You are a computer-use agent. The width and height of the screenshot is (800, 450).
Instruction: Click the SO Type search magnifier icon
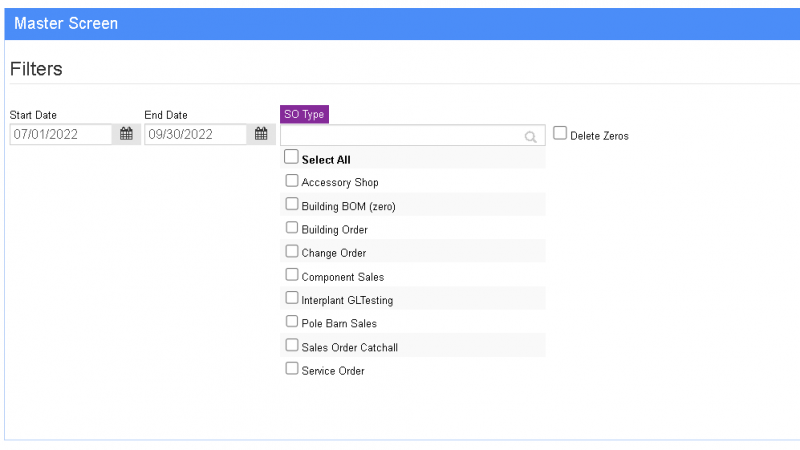(x=531, y=136)
